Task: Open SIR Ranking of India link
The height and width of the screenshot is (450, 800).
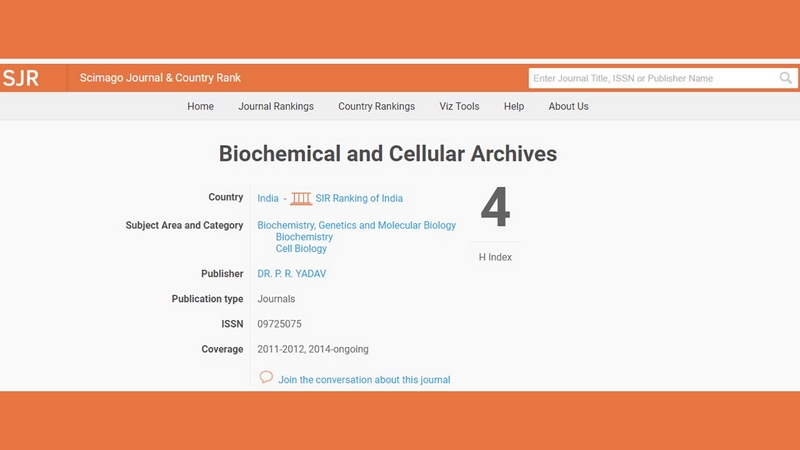Action: (359, 198)
